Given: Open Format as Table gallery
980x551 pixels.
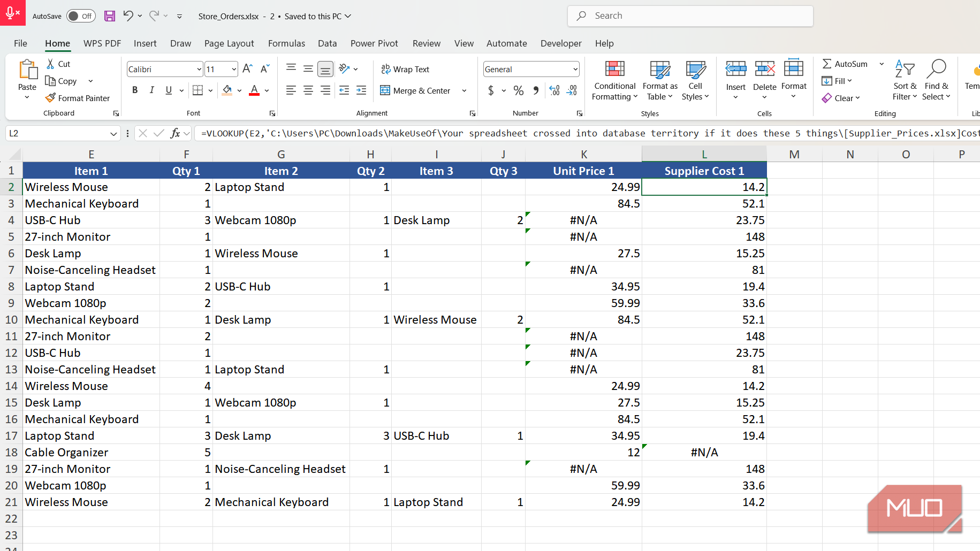Looking at the screenshot, I should (x=660, y=80).
